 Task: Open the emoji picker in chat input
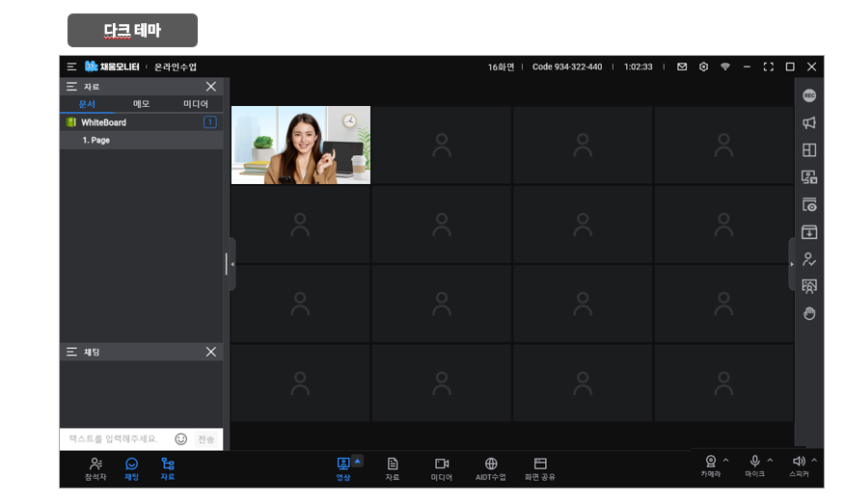pos(180,438)
